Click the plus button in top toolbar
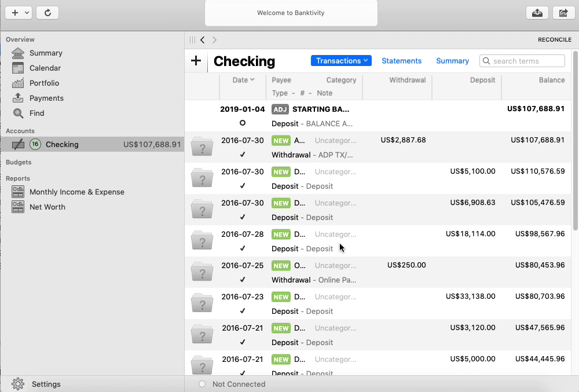The image size is (579, 392). (15, 13)
